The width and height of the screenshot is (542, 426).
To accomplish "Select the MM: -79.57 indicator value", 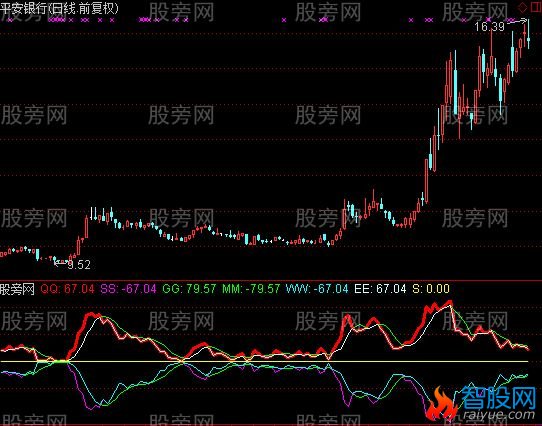I will pyautogui.click(x=251, y=289).
